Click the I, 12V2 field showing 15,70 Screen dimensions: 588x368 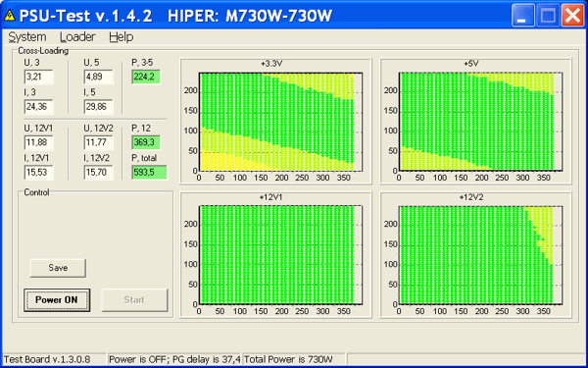(x=98, y=173)
